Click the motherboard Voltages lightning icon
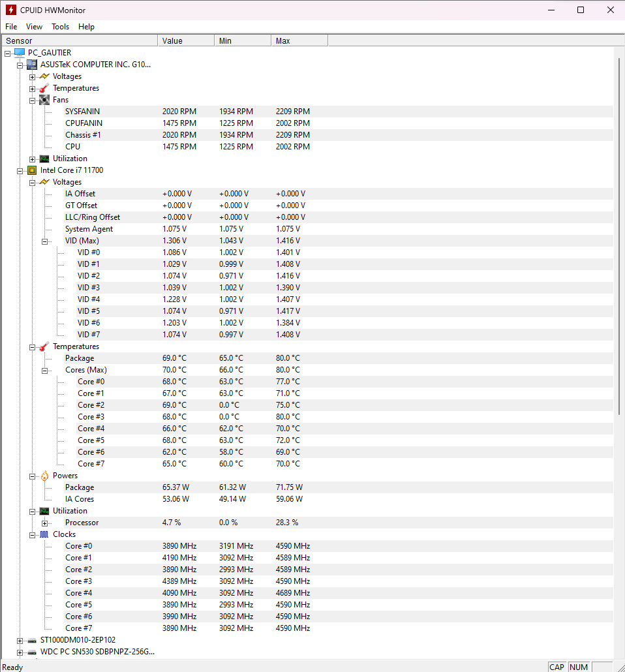This screenshot has height=672, width=625. coord(44,76)
